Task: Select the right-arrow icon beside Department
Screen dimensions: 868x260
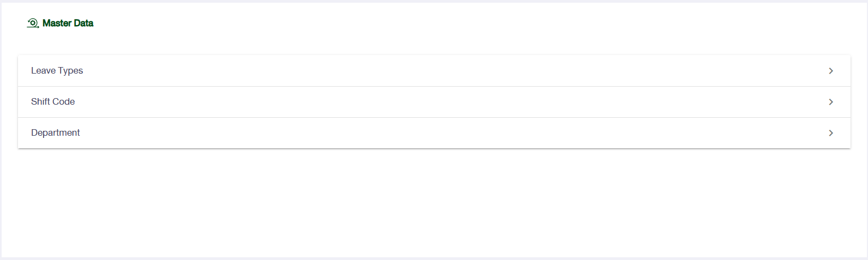Action: [831, 133]
